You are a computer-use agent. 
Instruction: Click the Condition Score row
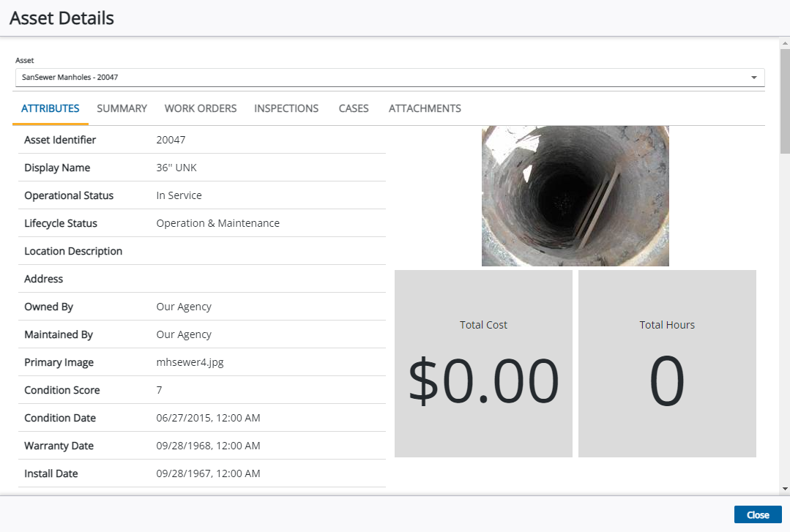(x=201, y=390)
